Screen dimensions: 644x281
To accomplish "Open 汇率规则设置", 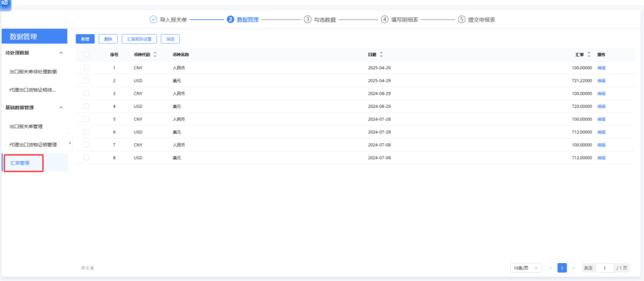I will click(139, 39).
